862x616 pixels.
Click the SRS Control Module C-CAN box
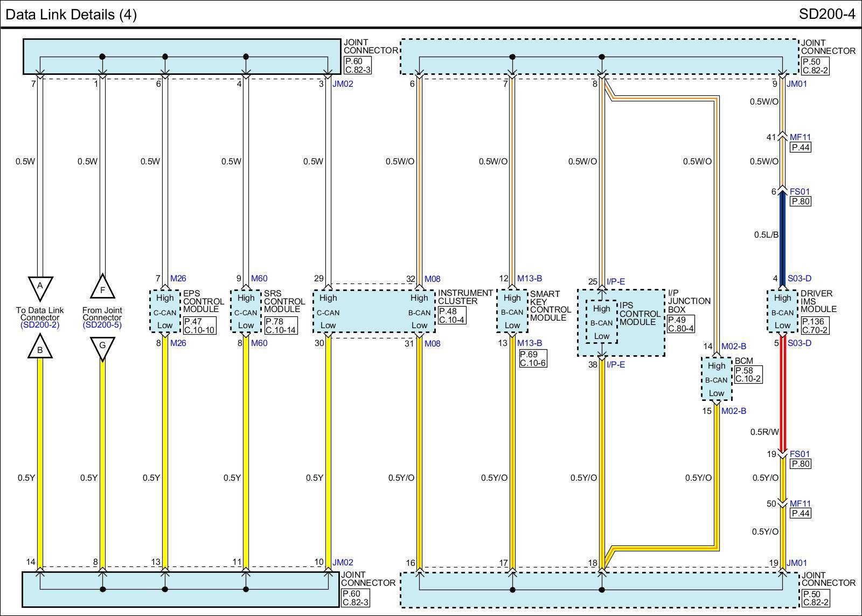tap(246, 312)
